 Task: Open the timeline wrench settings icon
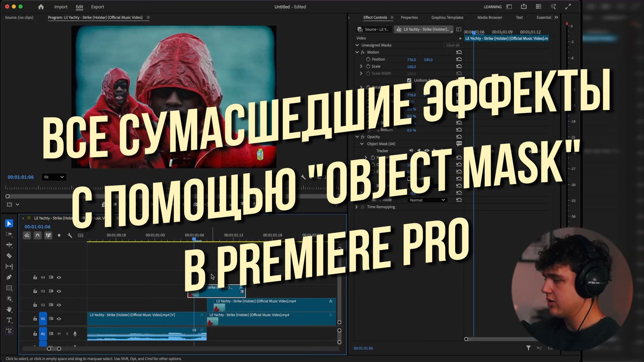[x=70, y=235]
